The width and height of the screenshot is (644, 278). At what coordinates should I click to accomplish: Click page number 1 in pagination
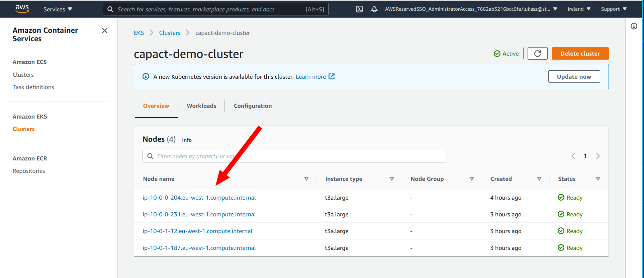point(585,156)
